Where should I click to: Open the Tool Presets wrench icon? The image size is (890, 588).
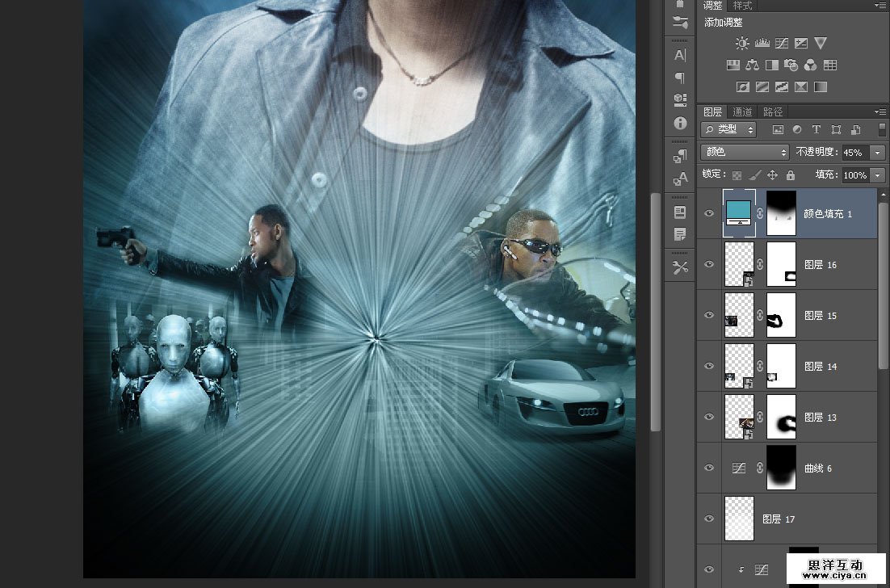click(680, 267)
